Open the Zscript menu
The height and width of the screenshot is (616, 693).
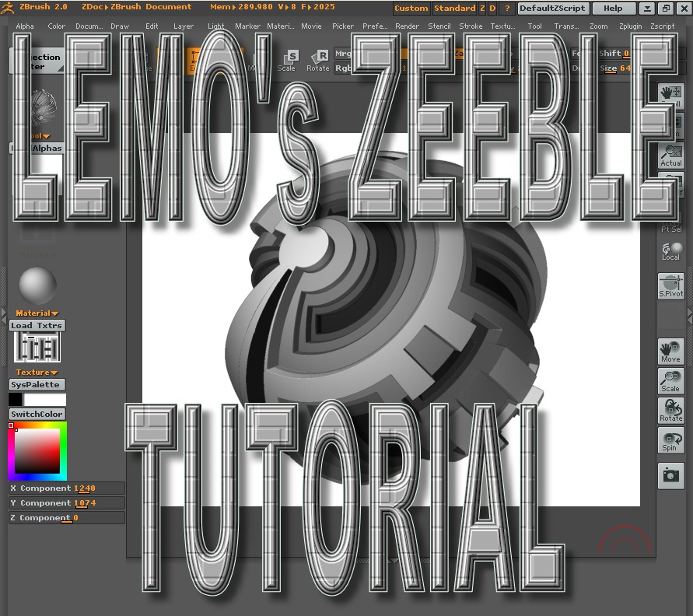tap(662, 26)
